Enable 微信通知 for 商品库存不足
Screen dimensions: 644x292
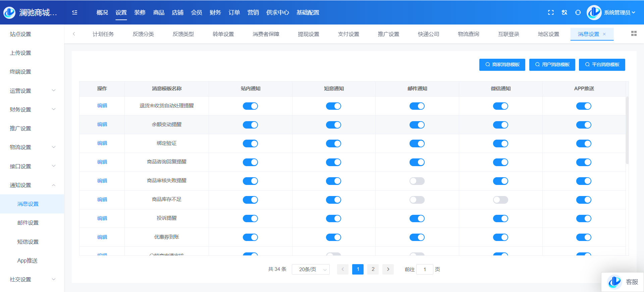[500, 200]
